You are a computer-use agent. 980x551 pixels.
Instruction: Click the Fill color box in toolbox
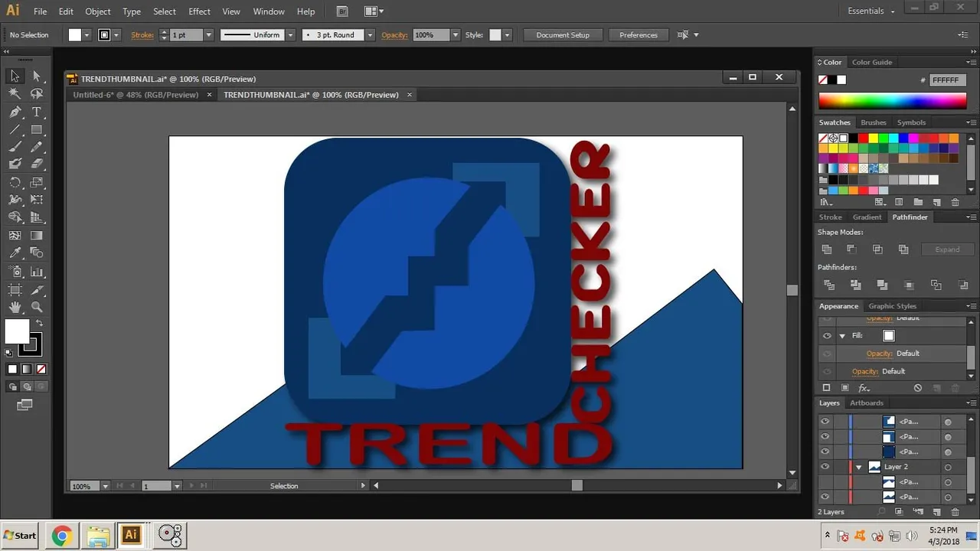pos(17,332)
